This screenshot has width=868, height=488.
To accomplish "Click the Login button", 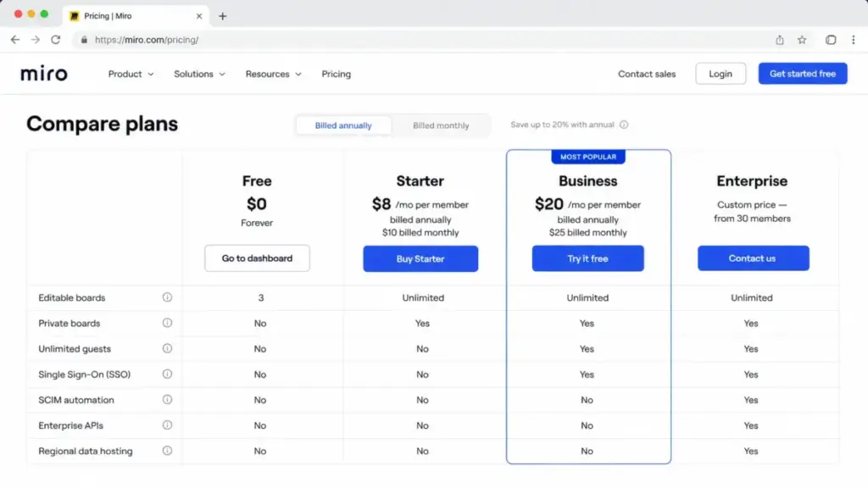I will pyautogui.click(x=721, y=74).
